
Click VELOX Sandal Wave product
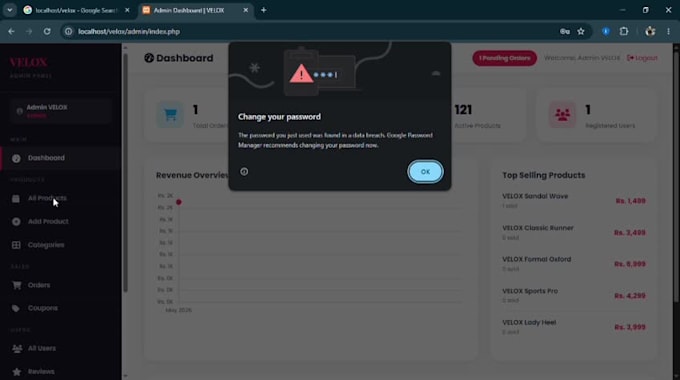(x=535, y=197)
